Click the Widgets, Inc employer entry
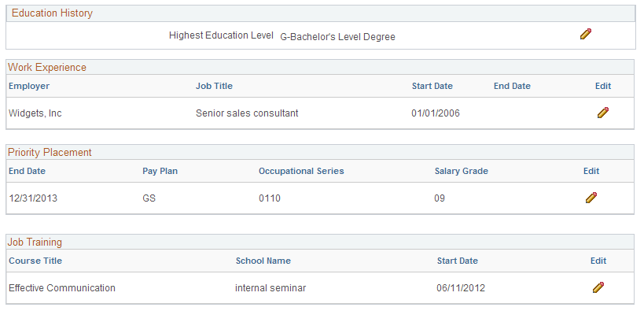 [x=35, y=113]
